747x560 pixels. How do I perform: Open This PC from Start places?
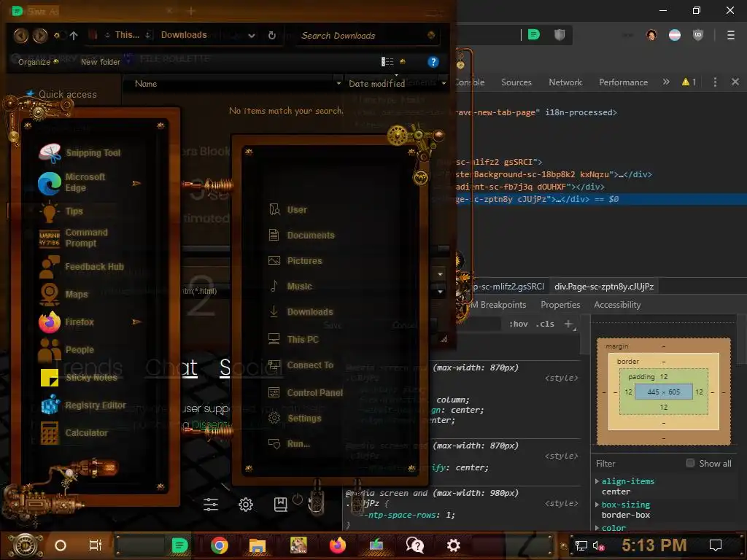tap(293, 340)
